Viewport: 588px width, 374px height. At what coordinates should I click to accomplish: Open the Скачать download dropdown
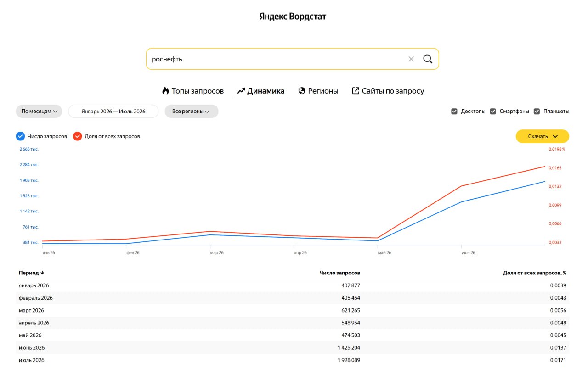click(x=542, y=136)
